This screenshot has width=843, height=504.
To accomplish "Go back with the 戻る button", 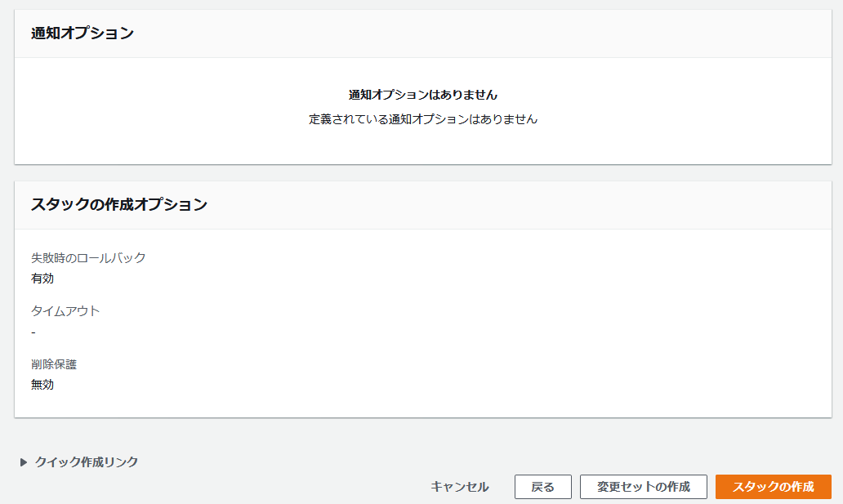I will 542,487.
